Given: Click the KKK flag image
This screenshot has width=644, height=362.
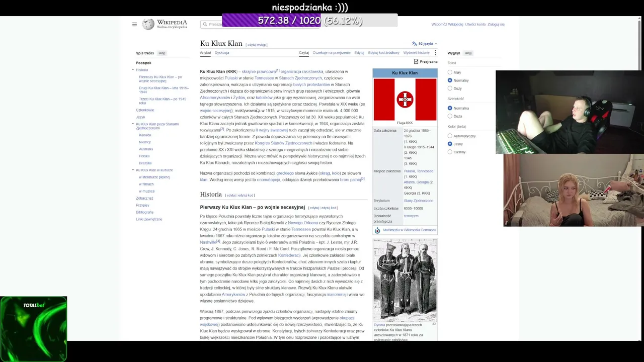Looking at the screenshot, I should point(405,100).
